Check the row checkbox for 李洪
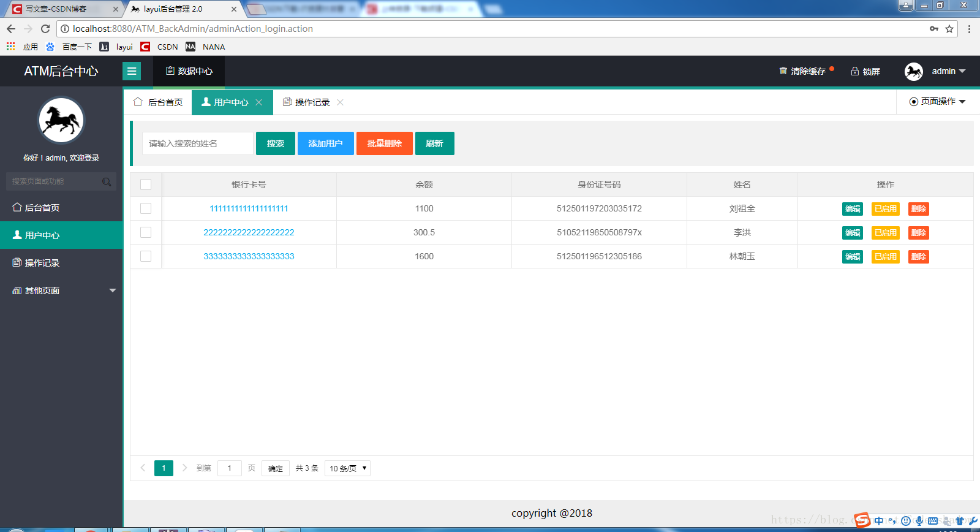 pos(146,232)
